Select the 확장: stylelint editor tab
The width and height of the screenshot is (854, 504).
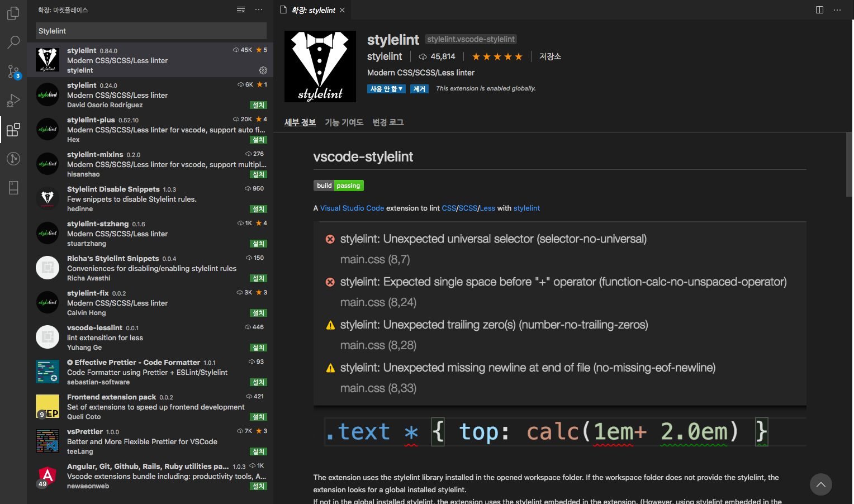313,10
